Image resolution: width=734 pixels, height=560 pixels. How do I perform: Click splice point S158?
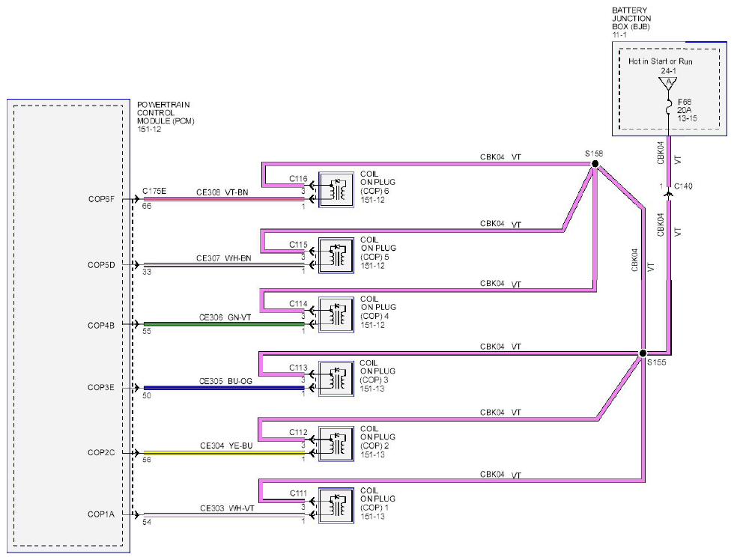[595, 164]
